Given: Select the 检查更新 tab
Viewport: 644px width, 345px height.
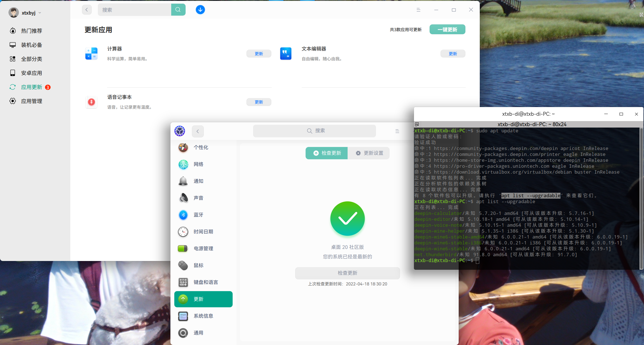Looking at the screenshot, I should click(327, 153).
